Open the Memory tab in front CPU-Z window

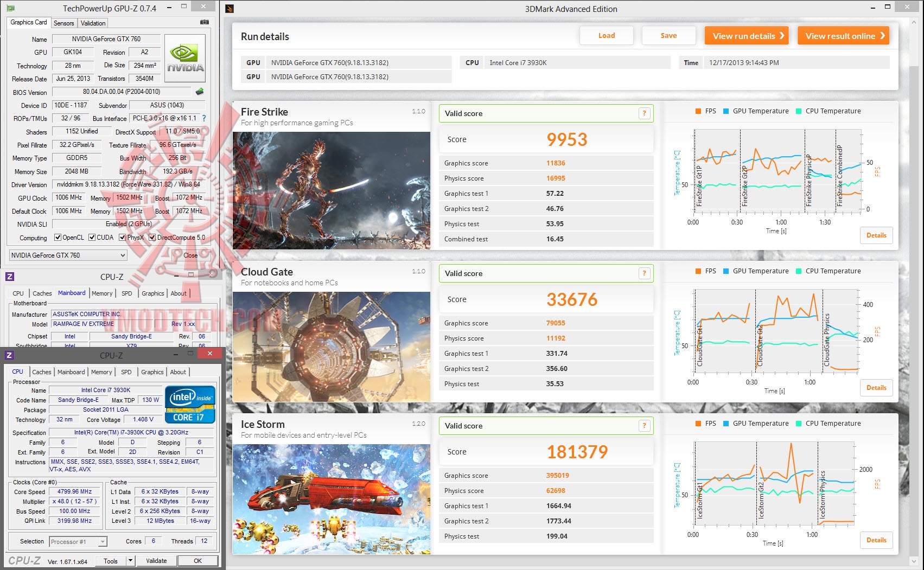tap(101, 372)
